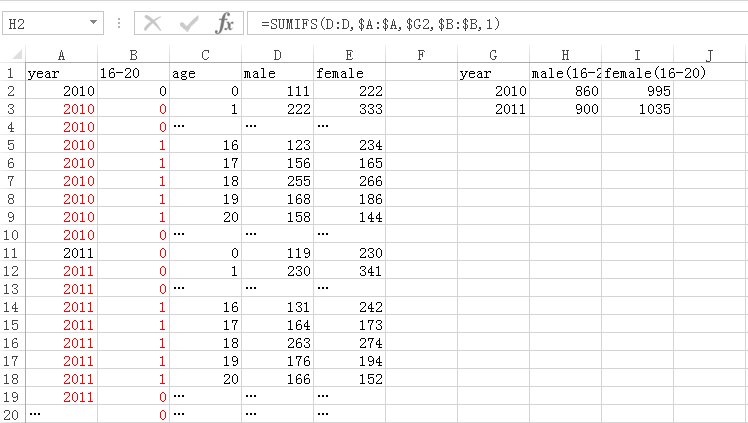Image resolution: width=748 pixels, height=423 pixels.
Task: Click cell I3 containing 1035
Action: point(637,109)
